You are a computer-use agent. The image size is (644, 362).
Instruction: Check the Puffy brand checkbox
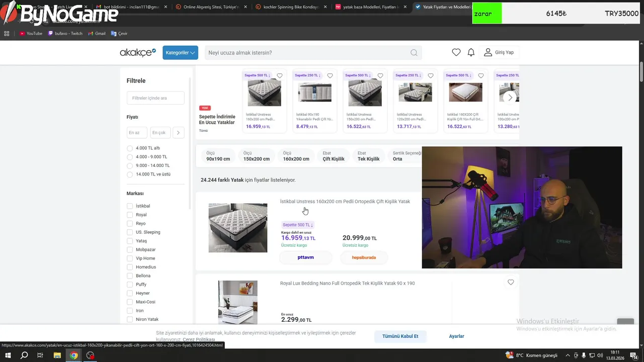point(130,285)
